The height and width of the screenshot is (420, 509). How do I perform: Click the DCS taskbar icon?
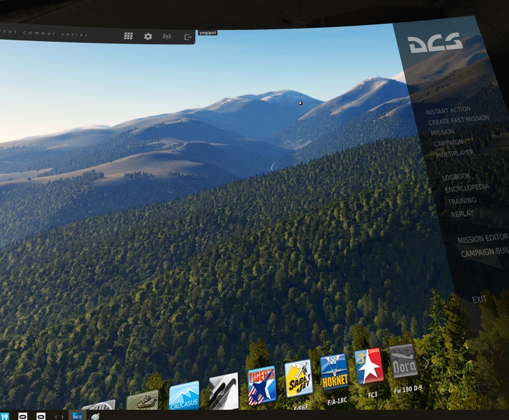pyautogui.click(x=77, y=416)
